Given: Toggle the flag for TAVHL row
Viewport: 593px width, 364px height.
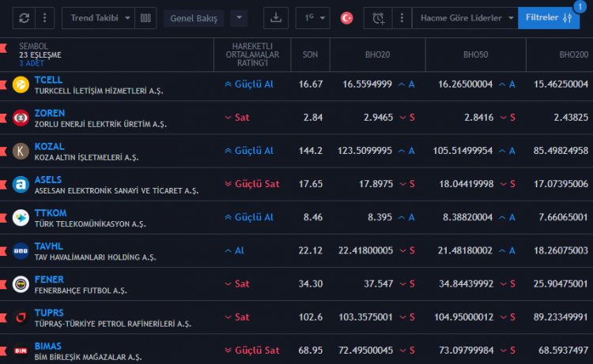Looking at the screenshot, I should click(3, 251).
